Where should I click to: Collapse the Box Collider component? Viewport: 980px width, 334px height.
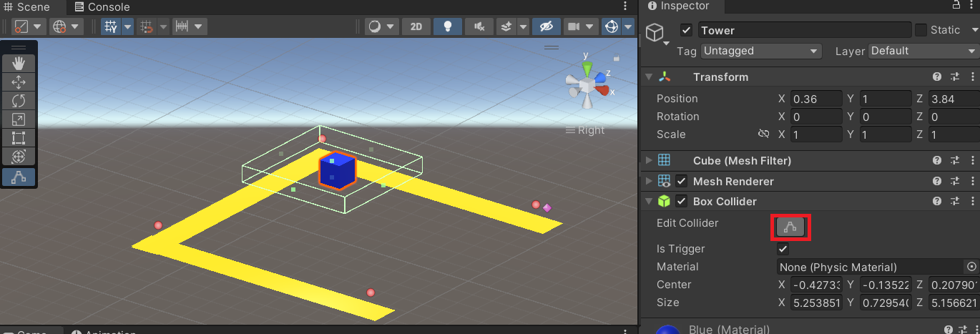point(649,202)
